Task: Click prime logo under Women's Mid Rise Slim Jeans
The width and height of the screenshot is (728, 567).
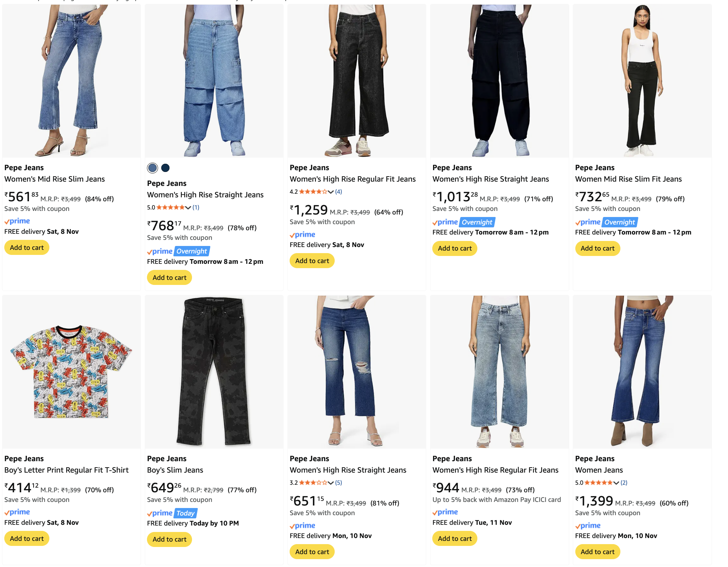Action: tap(17, 221)
